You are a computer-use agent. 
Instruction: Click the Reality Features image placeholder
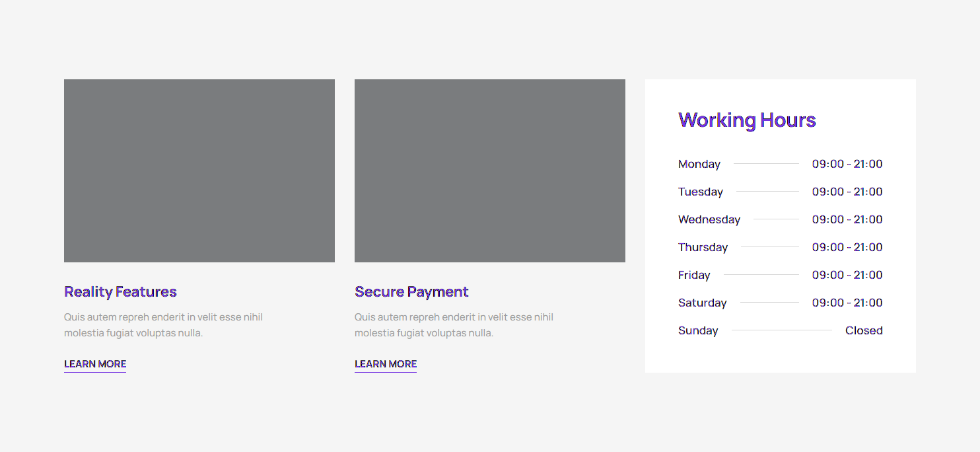(x=199, y=170)
